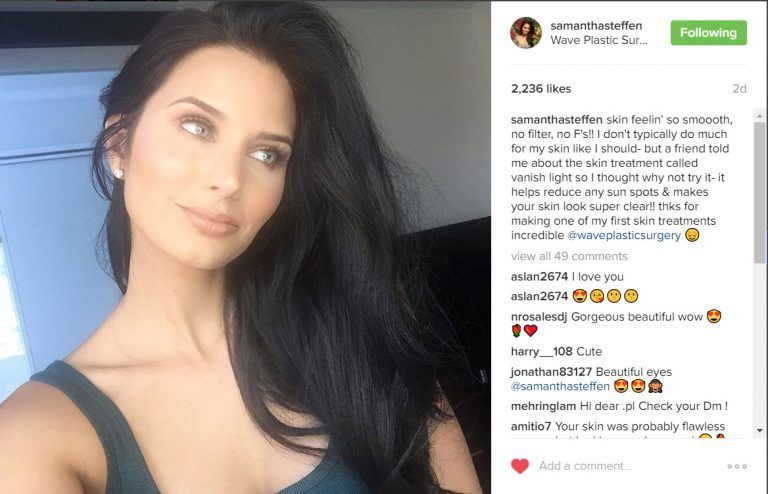Screen dimensions: 768x494
Task: Open aslan2674's profile from 'I love you' comment
Action: [x=539, y=277]
